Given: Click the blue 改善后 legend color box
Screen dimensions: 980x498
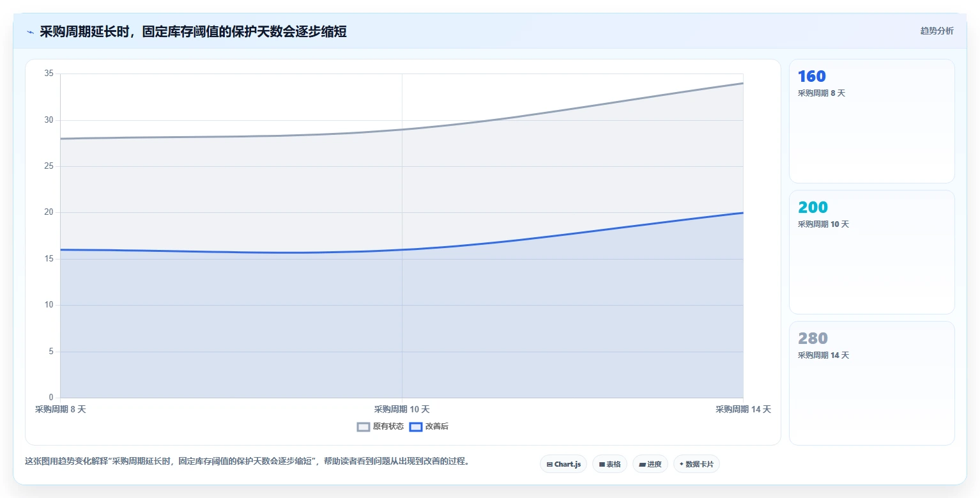Looking at the screenshot, I should [416, 426].
